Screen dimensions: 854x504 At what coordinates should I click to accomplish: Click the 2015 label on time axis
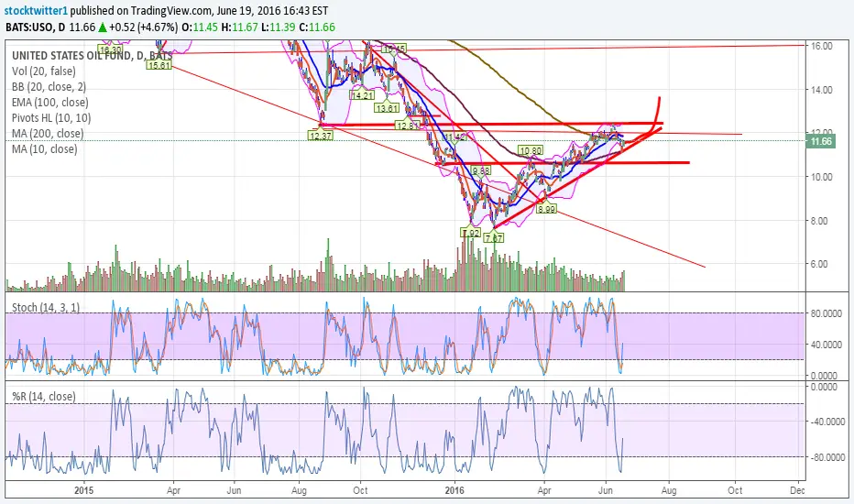click(x=84, y=490)
